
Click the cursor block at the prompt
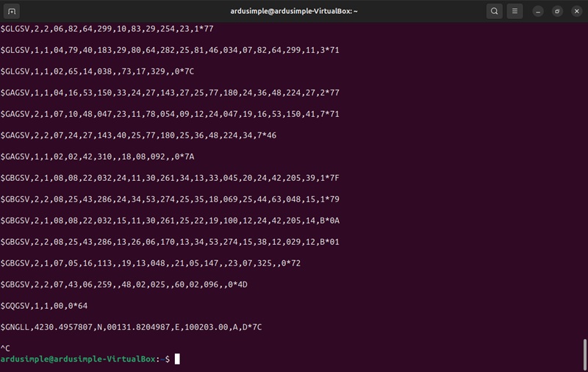pos(177,359)
